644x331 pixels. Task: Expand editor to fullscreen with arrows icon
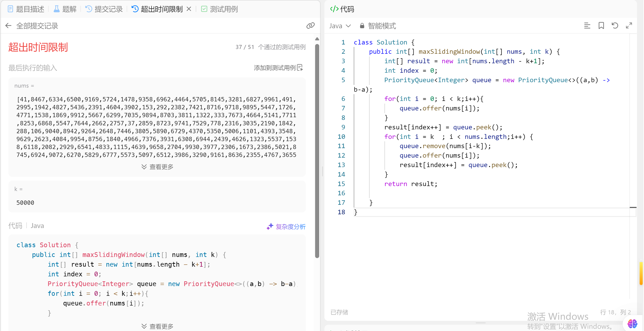click(x=629, y=26)
